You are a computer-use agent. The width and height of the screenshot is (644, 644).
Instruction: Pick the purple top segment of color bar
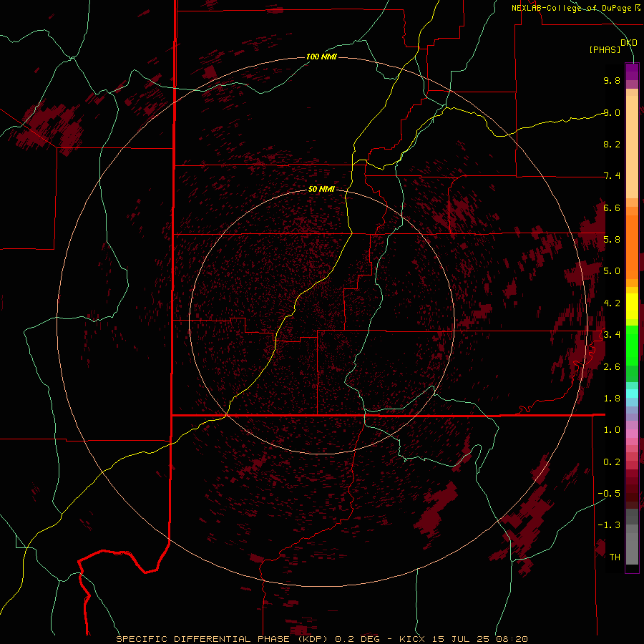[x=632, y=72]
